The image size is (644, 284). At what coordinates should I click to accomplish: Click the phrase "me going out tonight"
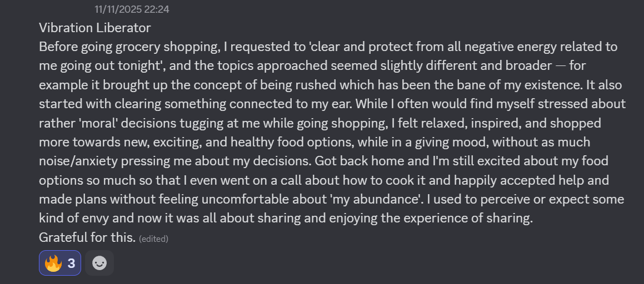click(x=96, y=66)
